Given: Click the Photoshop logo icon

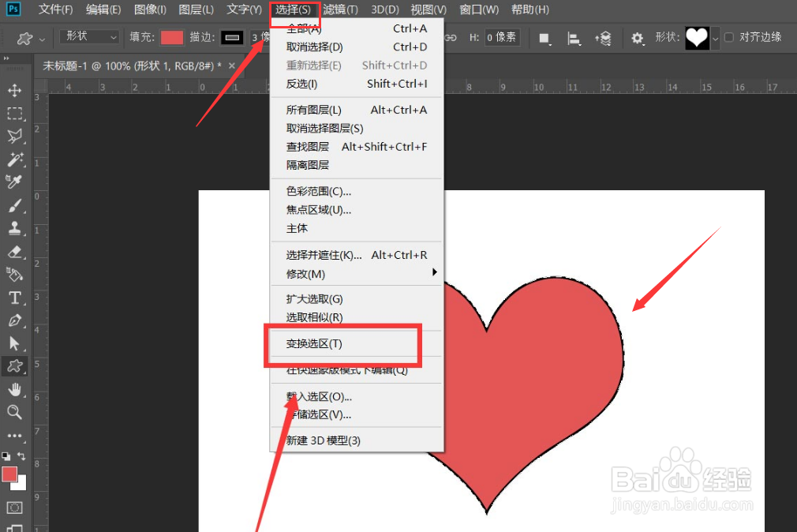Looking at the screenshot, I should [13, 9].
